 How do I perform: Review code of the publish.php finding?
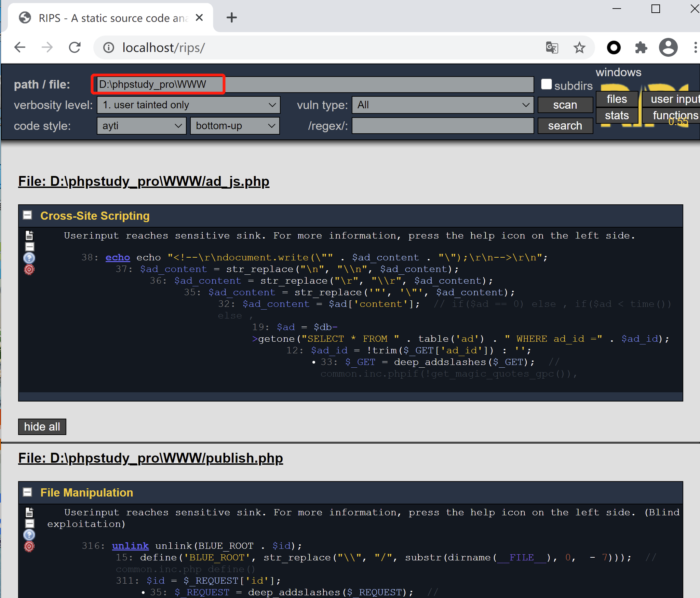point(29,512)
